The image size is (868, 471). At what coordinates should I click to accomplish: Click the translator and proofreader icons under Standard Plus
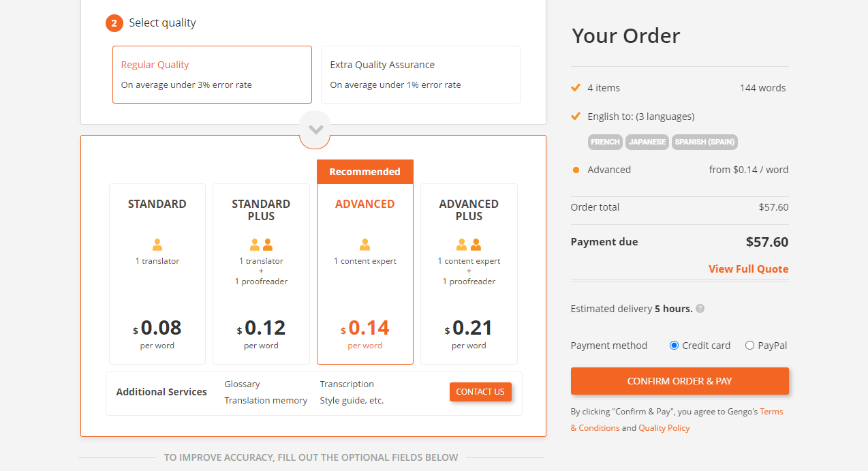[x=261, y=244]
